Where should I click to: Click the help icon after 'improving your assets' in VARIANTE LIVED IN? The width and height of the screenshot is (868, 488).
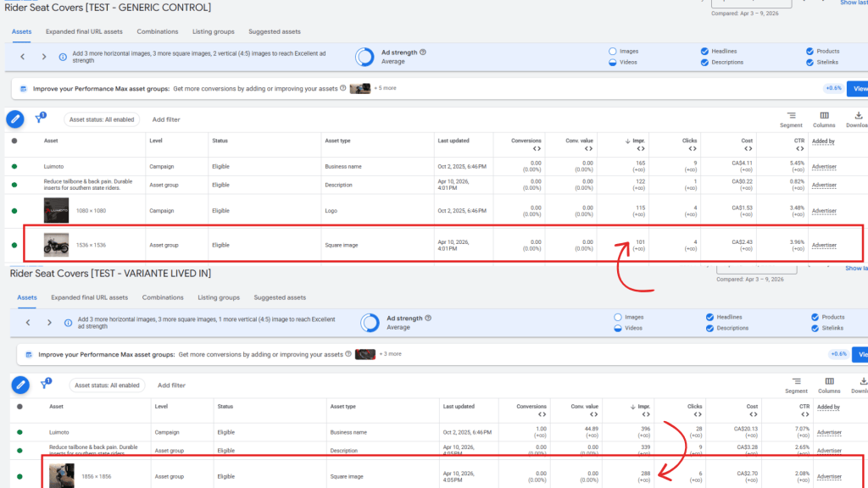coord(348,354)
